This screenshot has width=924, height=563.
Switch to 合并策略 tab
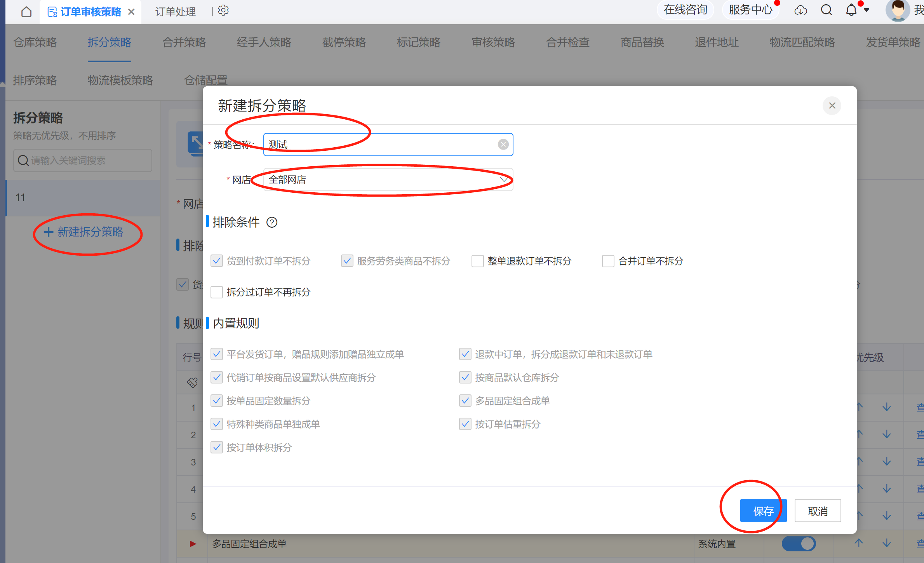(x=184, y=42)
